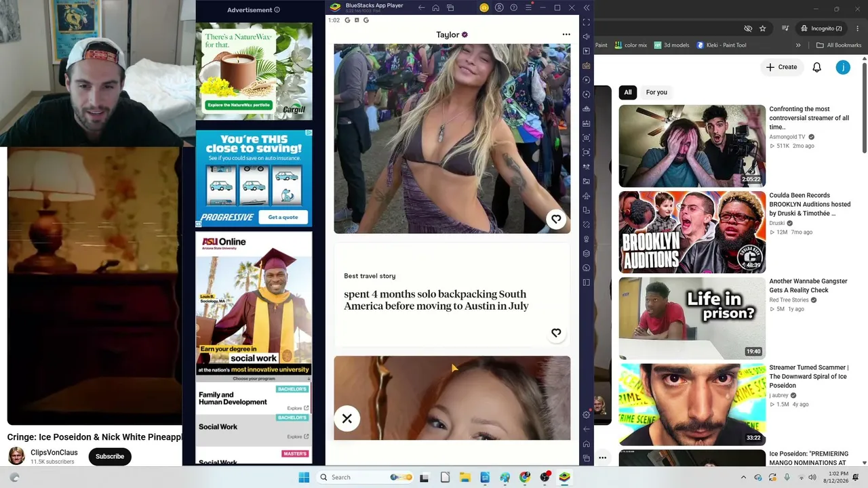Screen dimensions: 868x488
Task: Open the ClipsVonClaus channel name
Action: point(54,453)
